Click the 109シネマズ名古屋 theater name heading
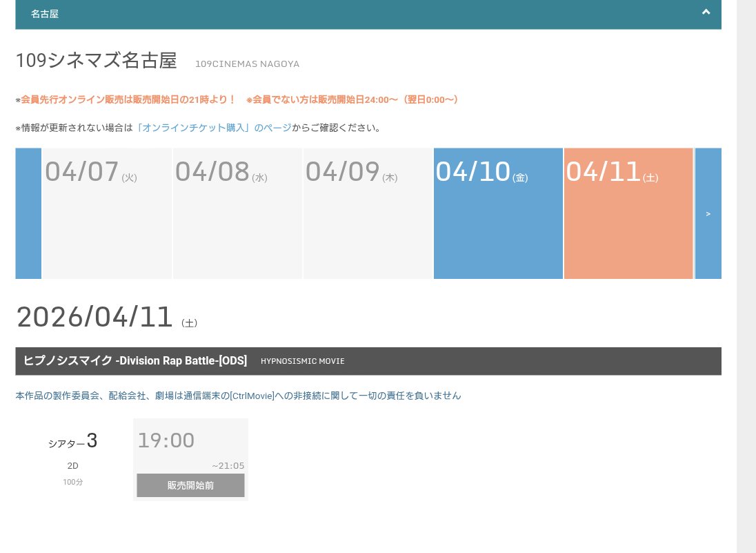 [95, 61]
